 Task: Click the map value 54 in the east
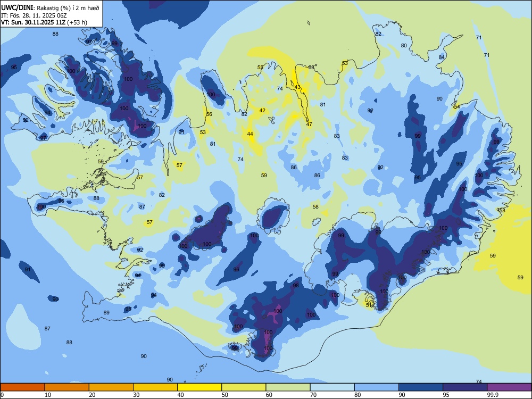click(456, 106)
